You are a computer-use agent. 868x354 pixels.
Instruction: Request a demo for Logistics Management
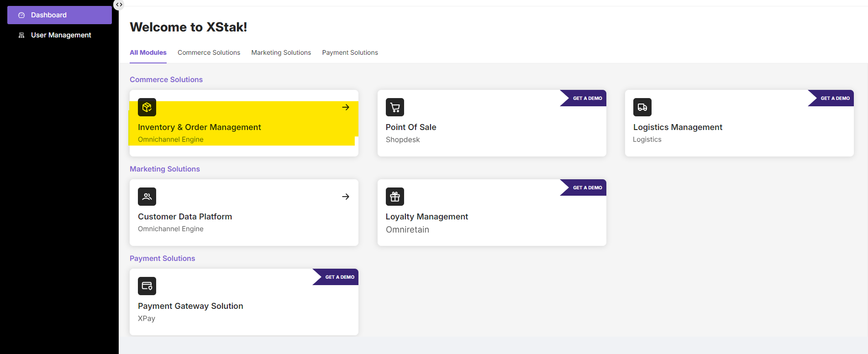click(x=835, y=98)
